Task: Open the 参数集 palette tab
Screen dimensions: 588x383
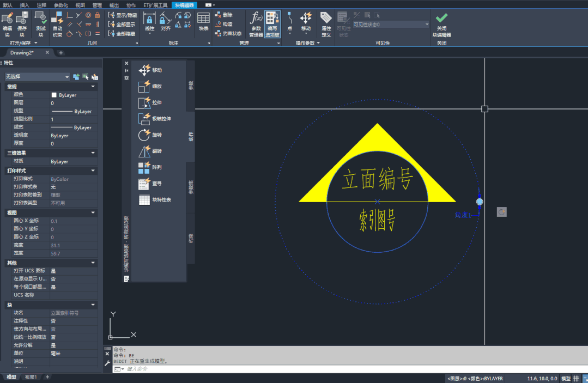Action: (x=191, y=187)
